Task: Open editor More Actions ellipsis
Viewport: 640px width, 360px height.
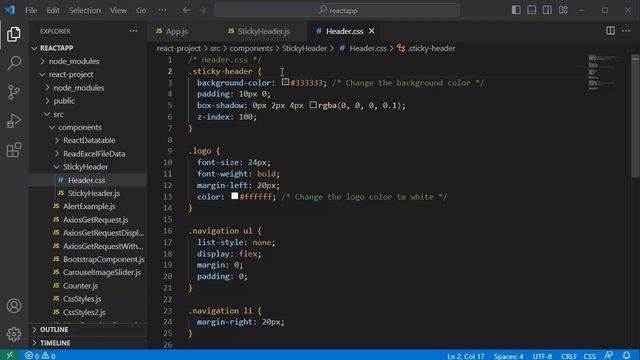Action: [x=626, y=31]
